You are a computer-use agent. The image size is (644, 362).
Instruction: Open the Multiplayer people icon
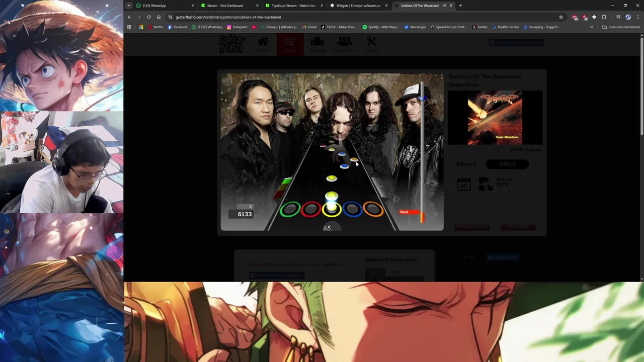coord(344,44)
